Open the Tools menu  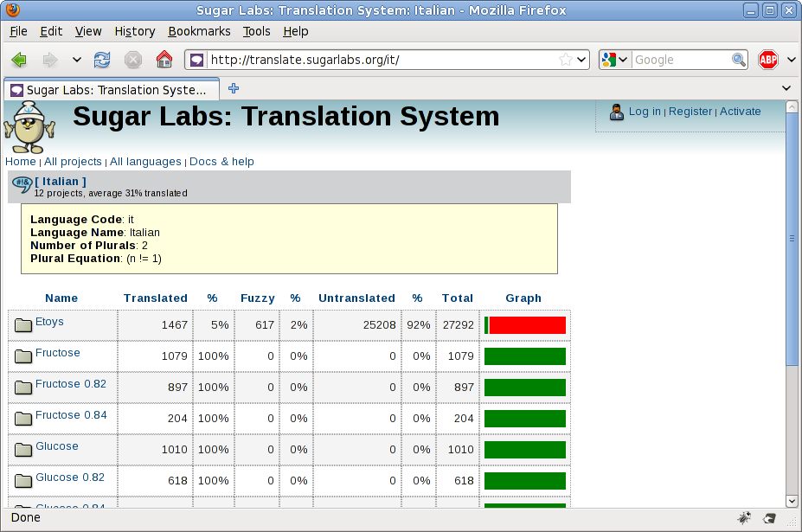(x=256, y=31)
